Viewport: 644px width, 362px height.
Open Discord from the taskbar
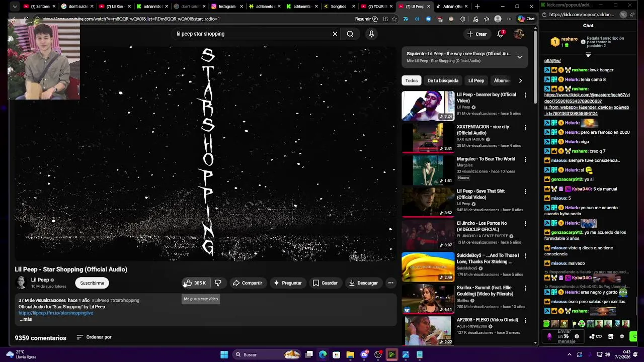click(x=364, y=354)
